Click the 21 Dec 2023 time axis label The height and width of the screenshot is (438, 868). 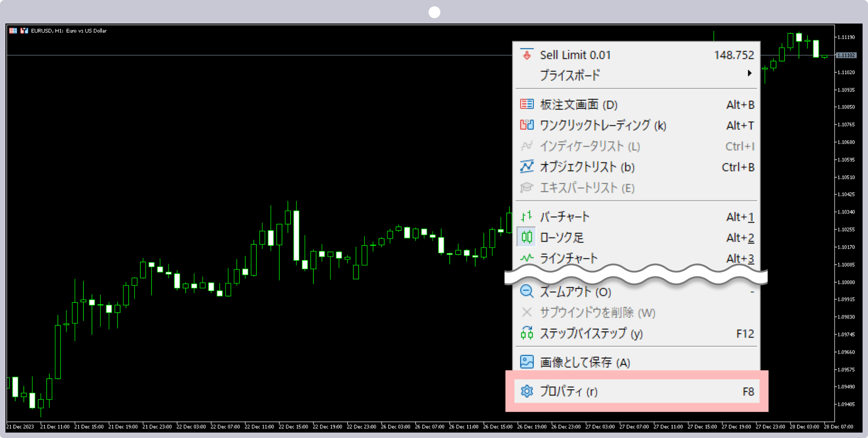(20, 427)
